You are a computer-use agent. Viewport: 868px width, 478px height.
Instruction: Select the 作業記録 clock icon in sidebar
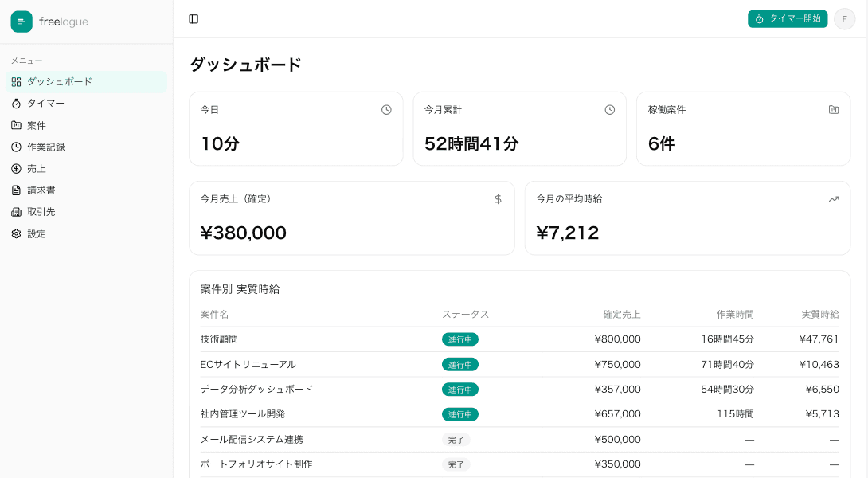[x=15, y=147]
